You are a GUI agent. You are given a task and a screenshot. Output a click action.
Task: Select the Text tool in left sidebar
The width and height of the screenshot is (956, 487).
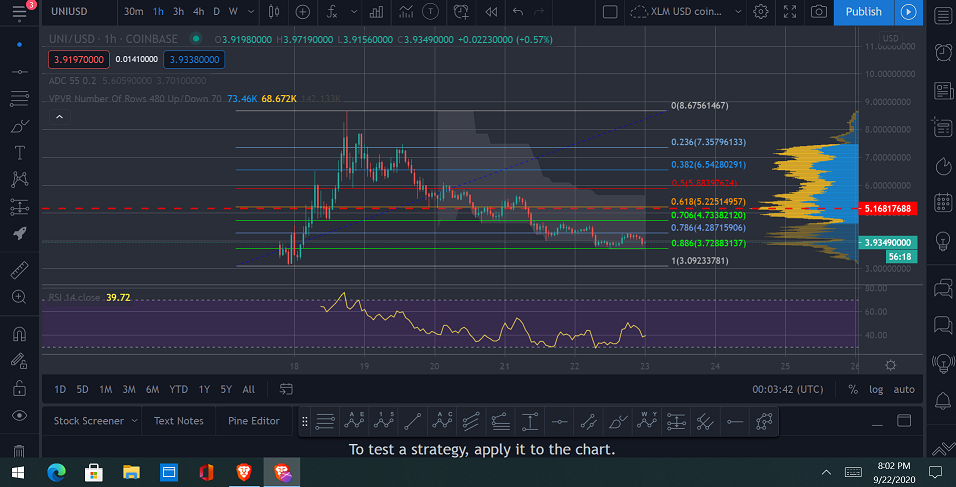20,152
